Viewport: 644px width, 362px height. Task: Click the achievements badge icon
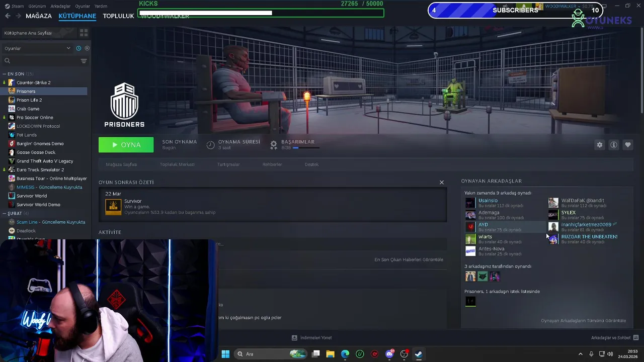(x=274, y=145)
